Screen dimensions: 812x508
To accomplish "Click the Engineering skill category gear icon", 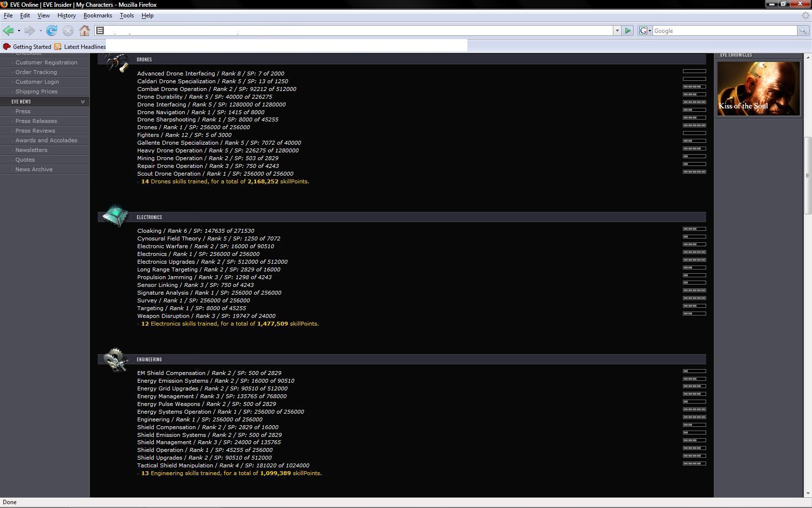I will pos(116,359).
